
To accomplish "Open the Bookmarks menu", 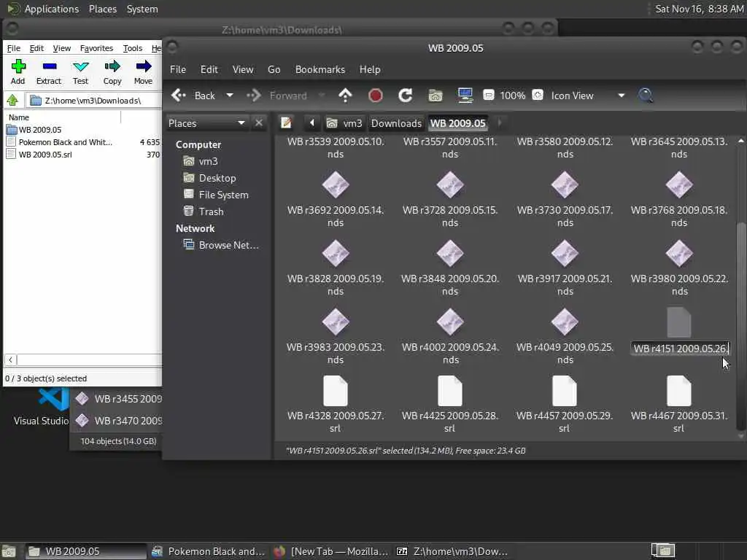I will coord(320,69).
